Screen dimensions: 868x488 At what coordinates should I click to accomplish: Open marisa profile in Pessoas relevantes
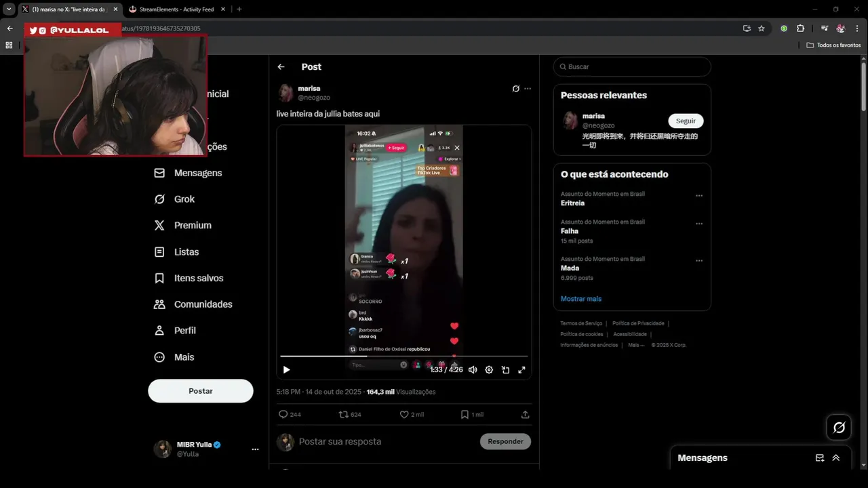click(593, 116)
